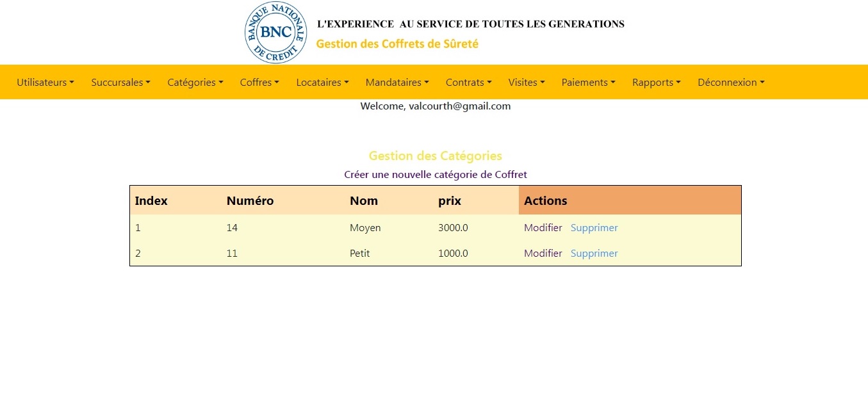
Task: Open the Utilisateurs dropdown menu
Action: (45, 82)
